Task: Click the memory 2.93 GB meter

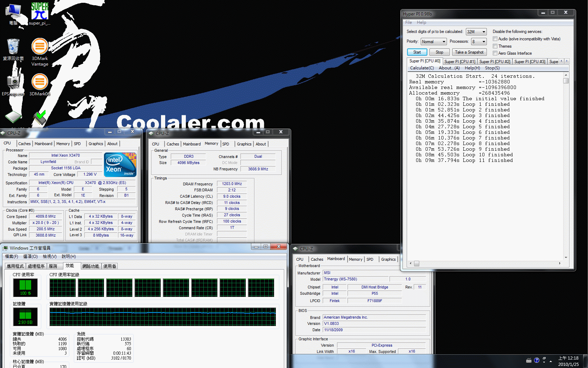Action: (x=25, y=316)
